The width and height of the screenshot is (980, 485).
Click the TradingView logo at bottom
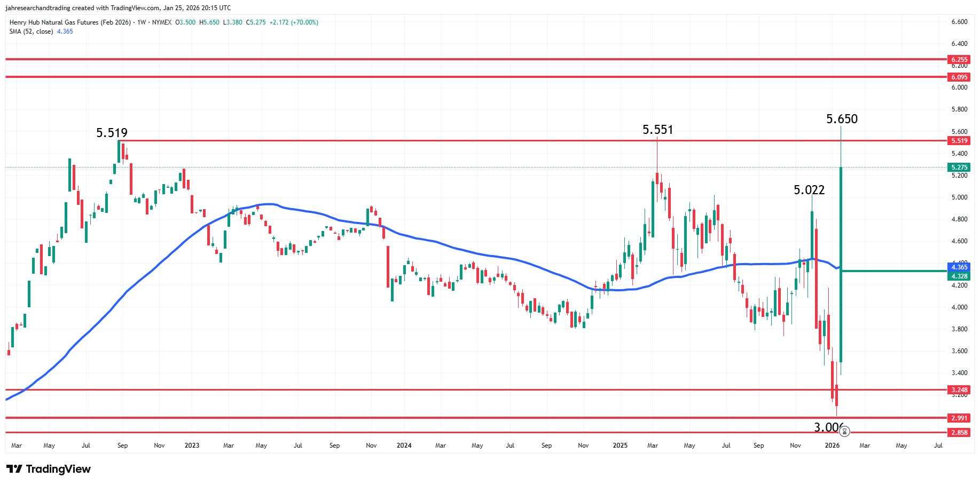49,469
